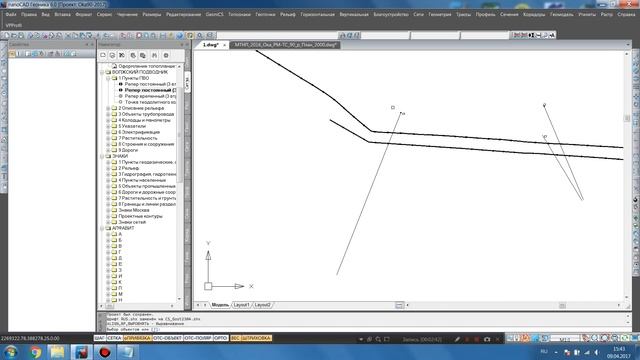The image size is (640, 360).
Task: Open the Вставка menu
Action: 62,14
